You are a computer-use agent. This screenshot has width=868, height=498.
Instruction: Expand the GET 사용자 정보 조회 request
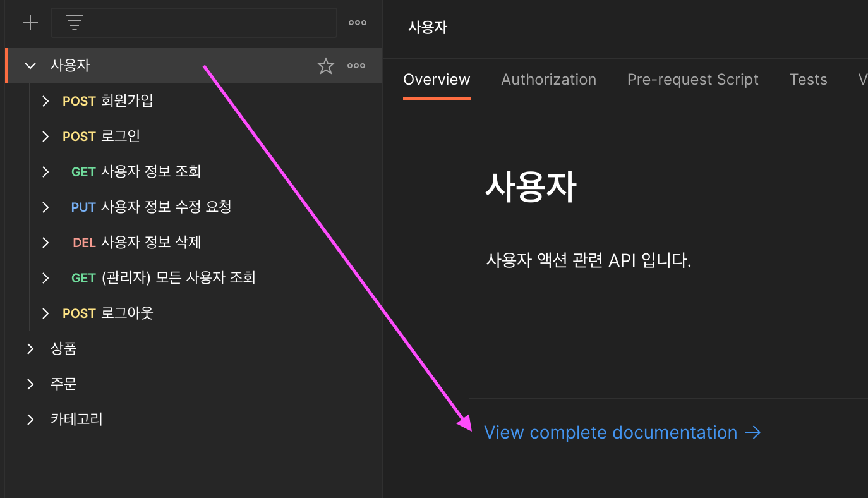point(45,172)
